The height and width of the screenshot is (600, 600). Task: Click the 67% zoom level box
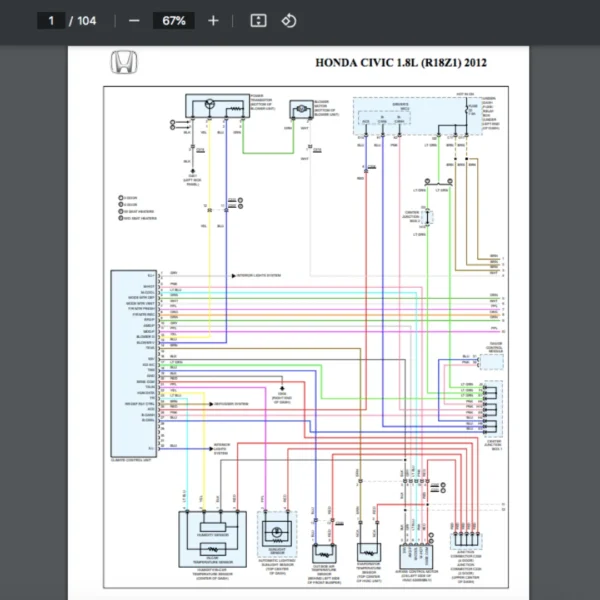pos(173,21)
